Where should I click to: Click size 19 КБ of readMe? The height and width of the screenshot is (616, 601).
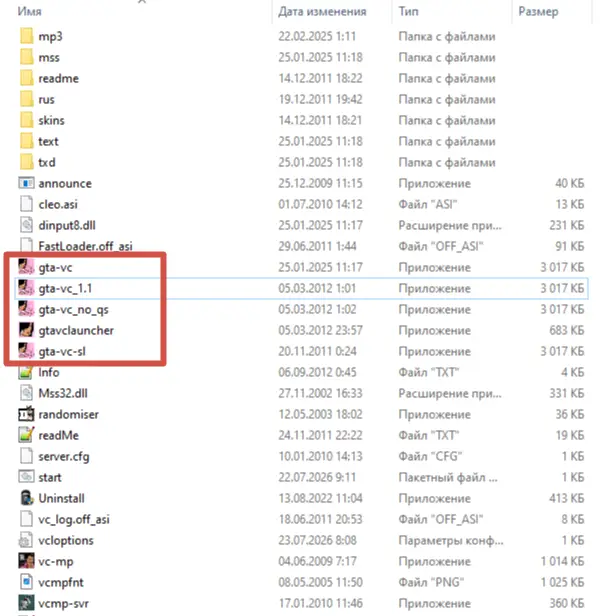570,435
